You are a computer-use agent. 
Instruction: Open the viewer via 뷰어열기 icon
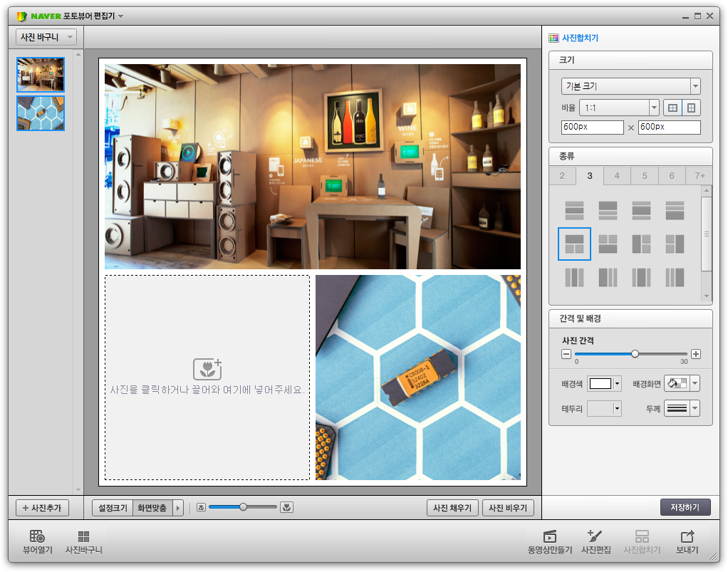click(x=38, y=542)
